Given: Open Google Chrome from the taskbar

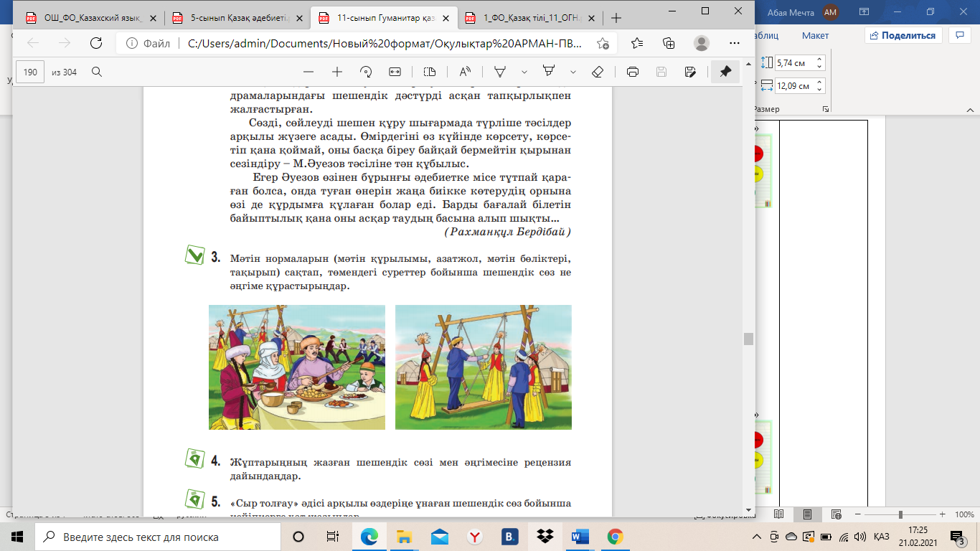Looking at the screenshot, I should point(615,537).
